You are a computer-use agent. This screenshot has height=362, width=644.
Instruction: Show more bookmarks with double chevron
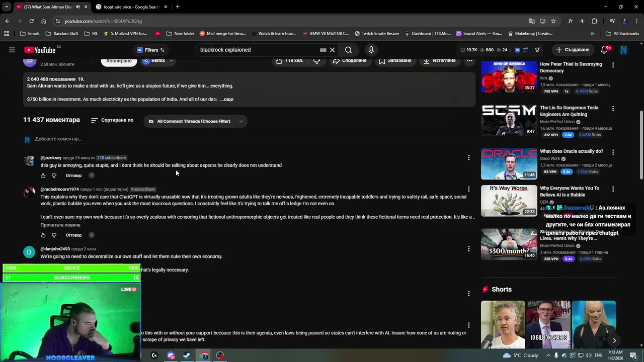(x=592, y=34)
